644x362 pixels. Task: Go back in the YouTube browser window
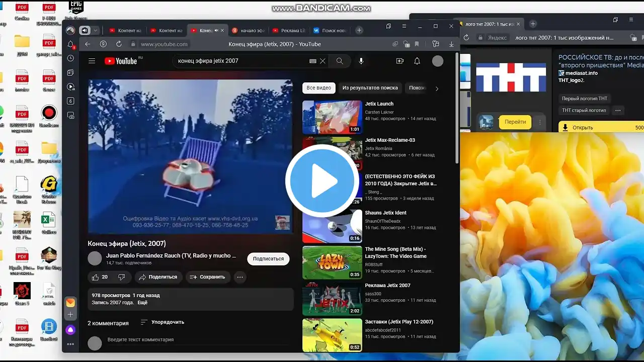click(88, 44)
